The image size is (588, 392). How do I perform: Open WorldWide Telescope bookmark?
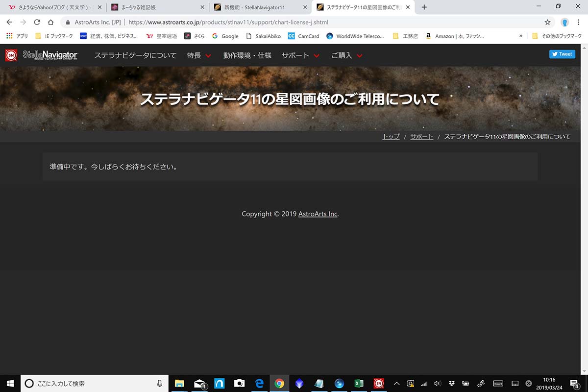pyautogui.click(x=355, y=36)
